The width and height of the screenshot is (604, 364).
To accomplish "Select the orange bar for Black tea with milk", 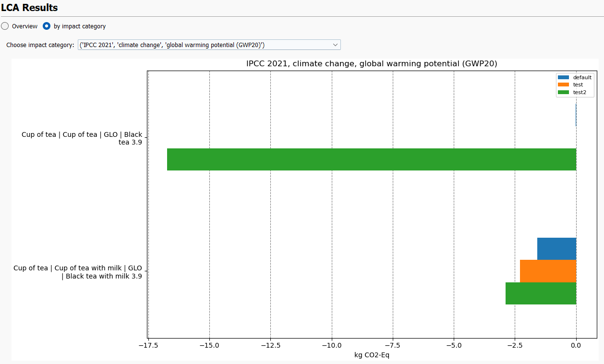I will [547, 271].
